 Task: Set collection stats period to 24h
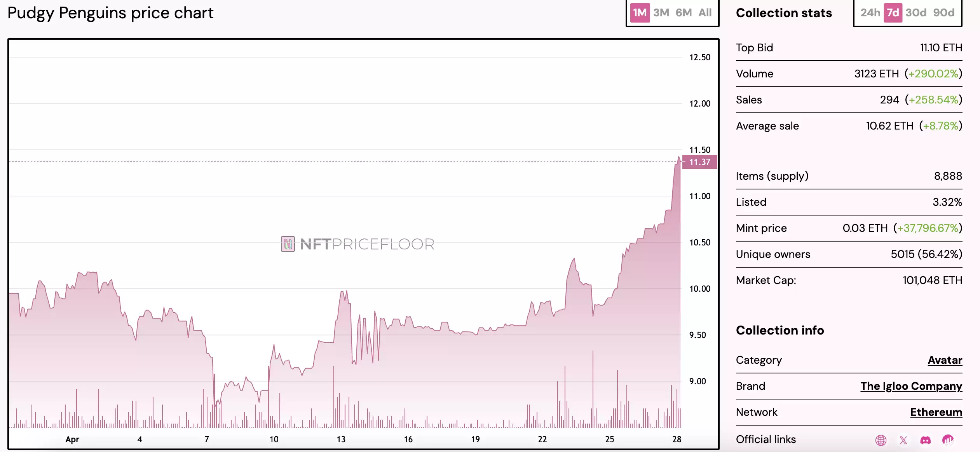(x=870, y=13)
